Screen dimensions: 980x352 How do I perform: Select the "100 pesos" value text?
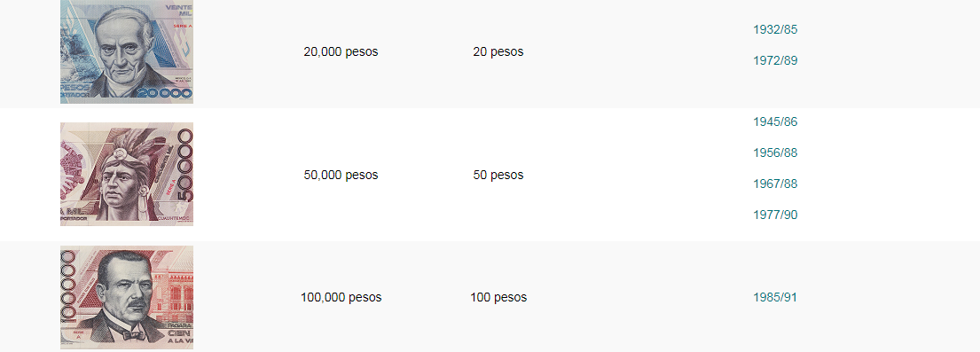[498, 298]
